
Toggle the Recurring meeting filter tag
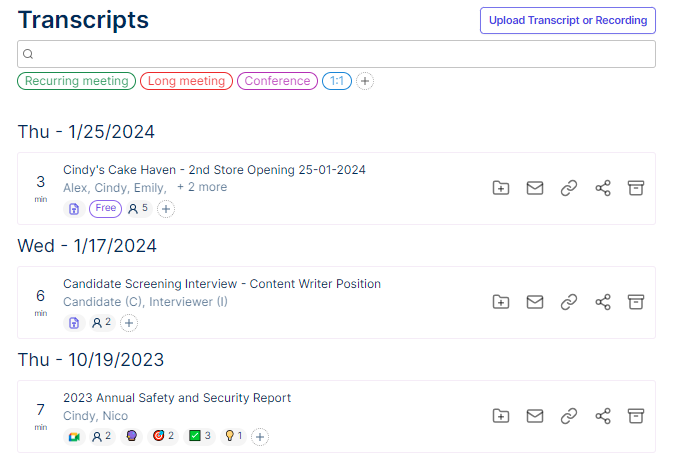click(76, 81)
